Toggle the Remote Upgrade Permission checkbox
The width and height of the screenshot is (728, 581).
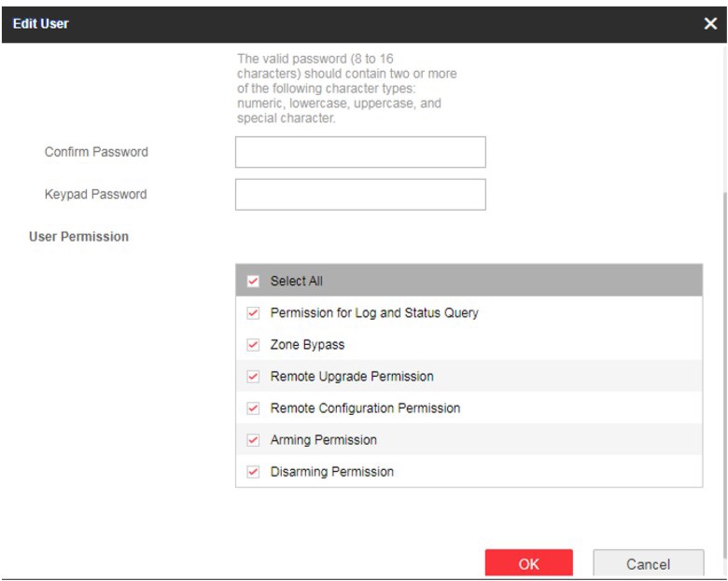(253, 377)
